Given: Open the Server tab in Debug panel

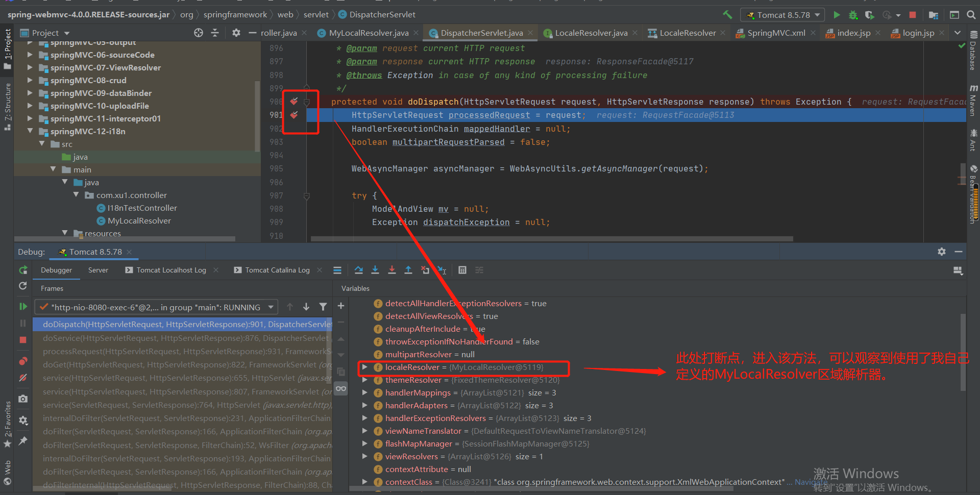Looking at the screenshot, I should (98, 270).
